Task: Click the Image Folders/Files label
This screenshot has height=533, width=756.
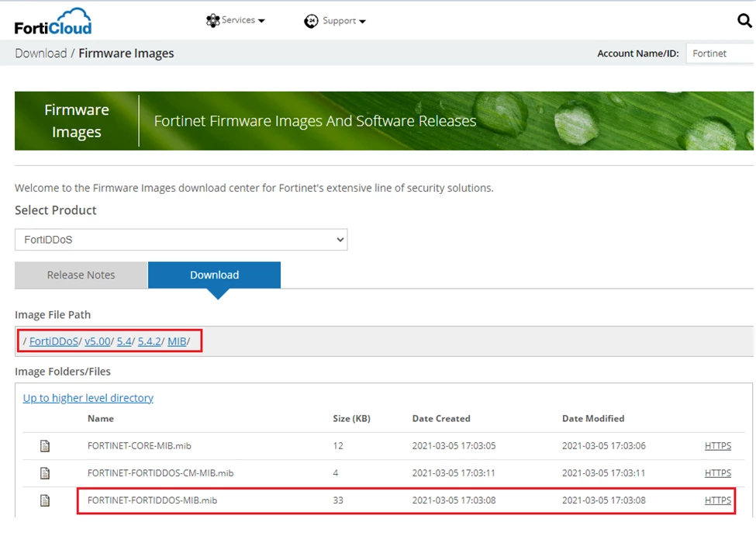Action: pos(63,372)
